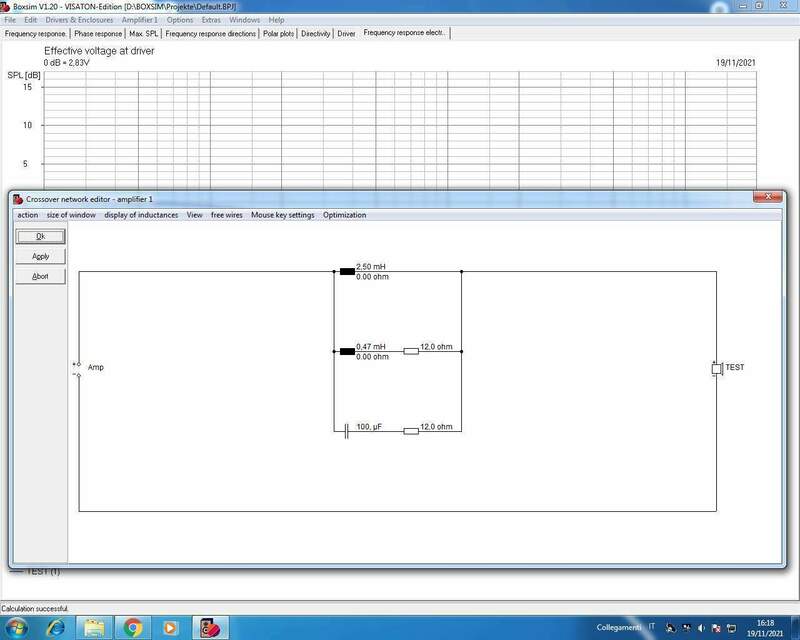
Task: Click the Amp input terminal symbol
Action: (77, 369)
